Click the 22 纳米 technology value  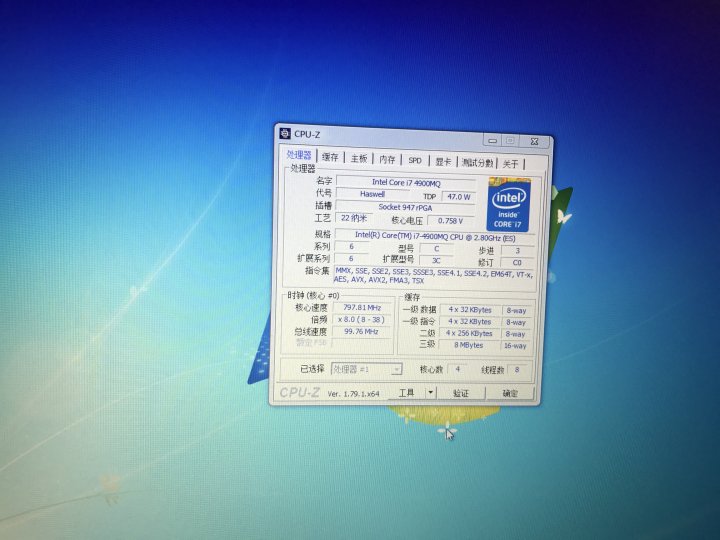354,218
